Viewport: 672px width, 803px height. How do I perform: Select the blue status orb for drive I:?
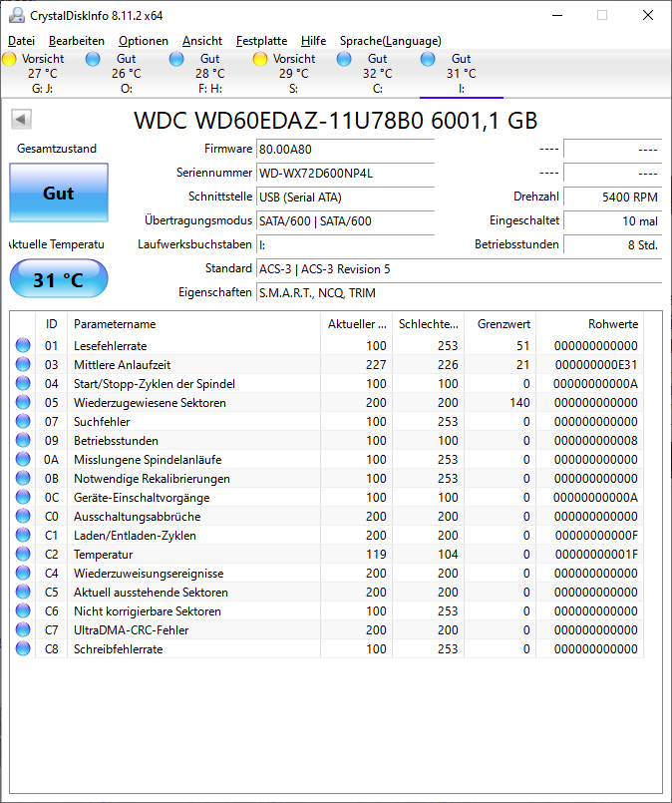pos(428,59)
